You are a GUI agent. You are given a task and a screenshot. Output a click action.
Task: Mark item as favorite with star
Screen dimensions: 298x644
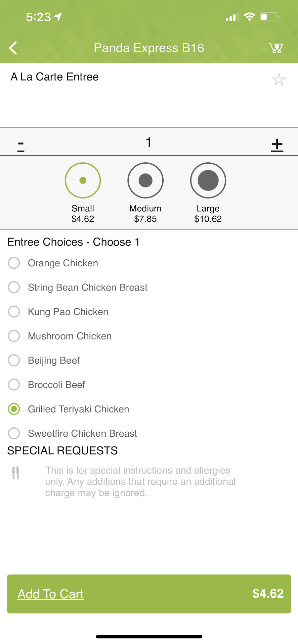tap(279, 79)
